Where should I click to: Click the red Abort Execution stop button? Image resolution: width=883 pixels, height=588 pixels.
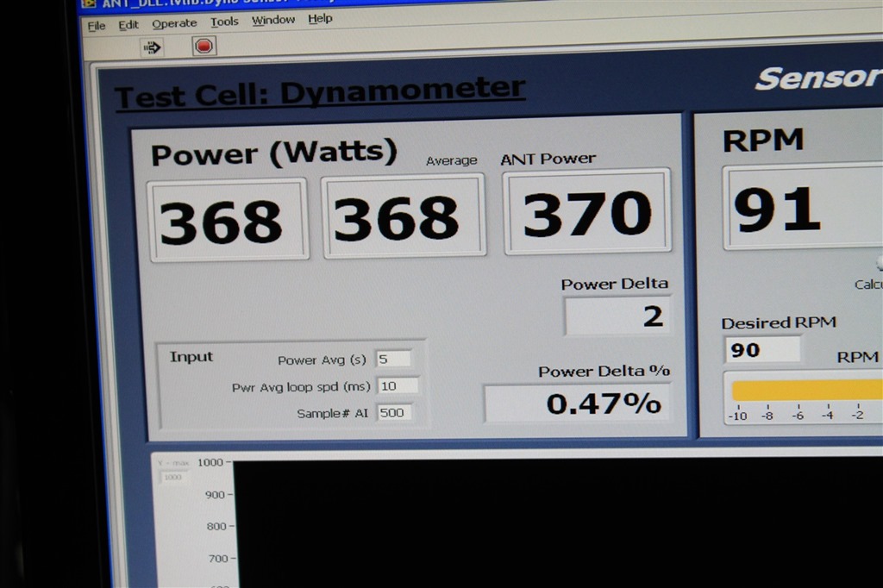pos(204,46)
